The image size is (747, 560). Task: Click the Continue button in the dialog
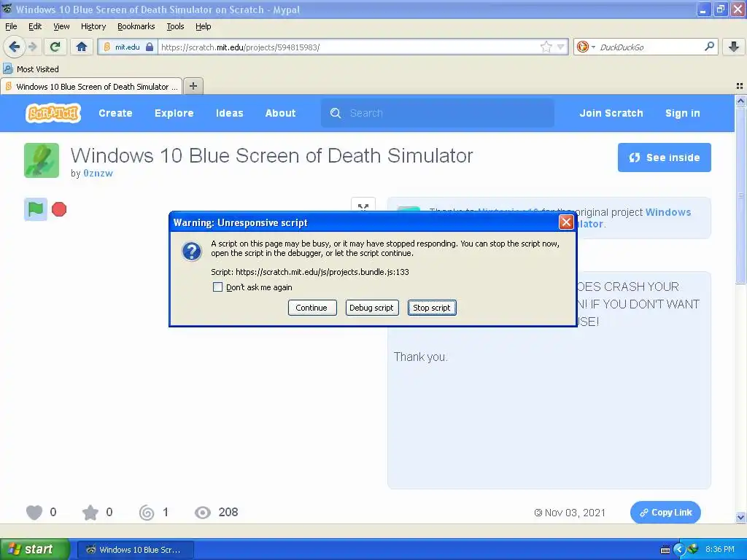[312, 308]
